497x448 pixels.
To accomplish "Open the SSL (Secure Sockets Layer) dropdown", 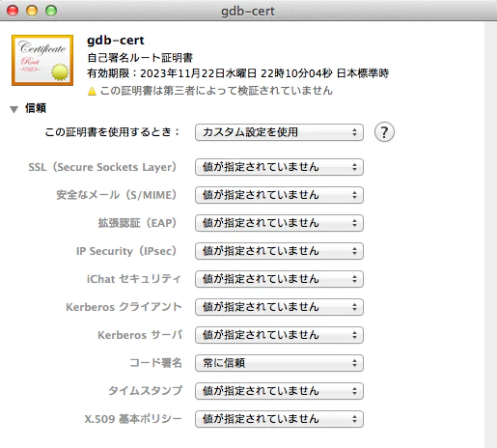I will coord(279,167).
